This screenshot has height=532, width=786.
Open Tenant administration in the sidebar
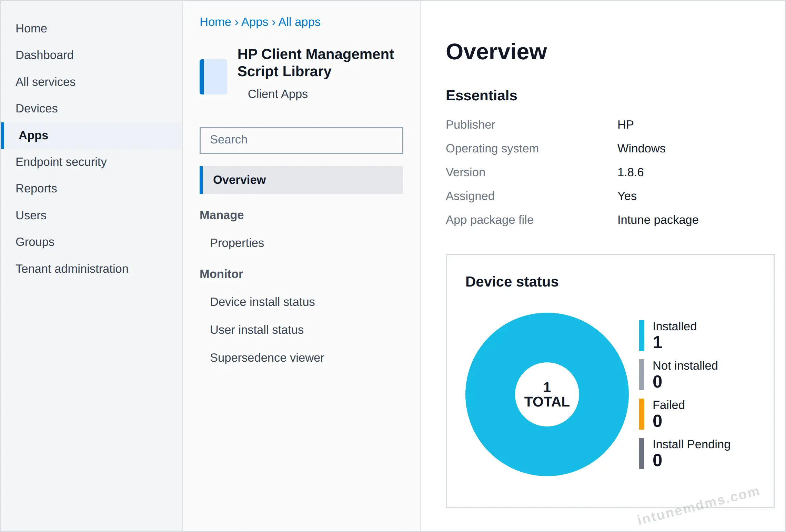click(72, 269)
